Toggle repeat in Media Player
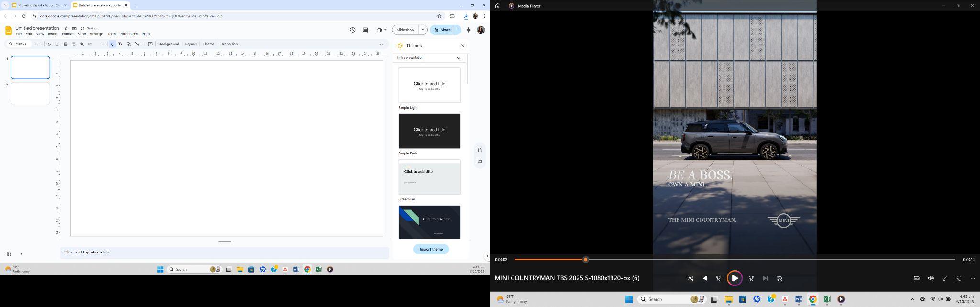This screenshot has height=307, width=980. 779,278
